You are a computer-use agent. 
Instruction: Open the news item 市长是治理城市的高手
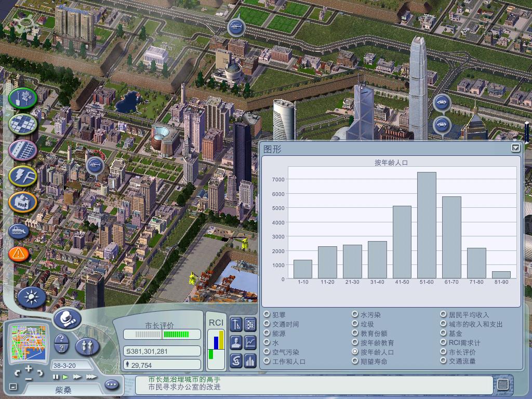point(184,380)
